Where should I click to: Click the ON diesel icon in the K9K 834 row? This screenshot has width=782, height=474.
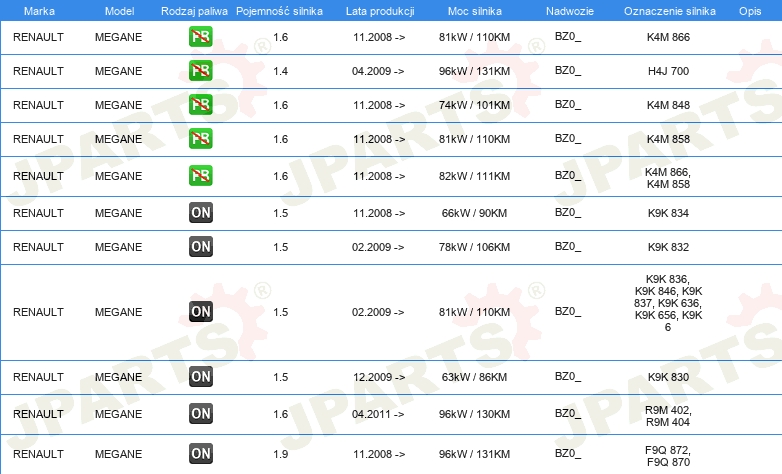point(200,213)
